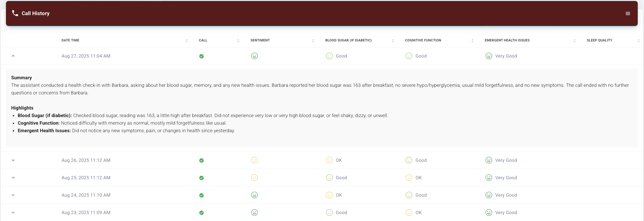Expand the Aug 26 call row
644x221 pixels.
tap(13, 160)
